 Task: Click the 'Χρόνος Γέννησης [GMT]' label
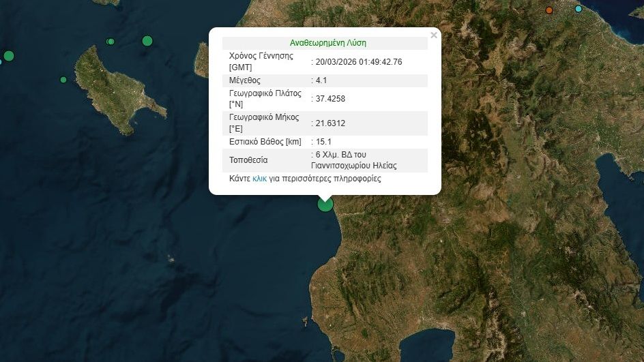[x=261, y=61]
